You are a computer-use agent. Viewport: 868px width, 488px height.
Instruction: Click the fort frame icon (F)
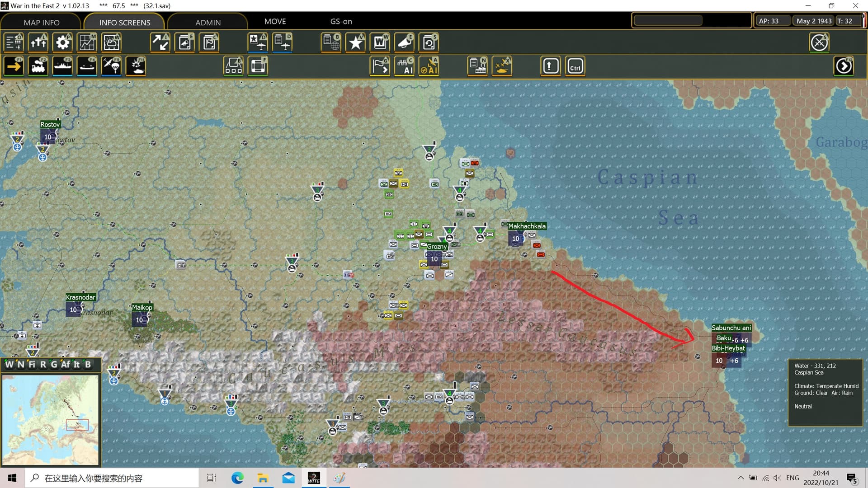click(x=258, y=66)
